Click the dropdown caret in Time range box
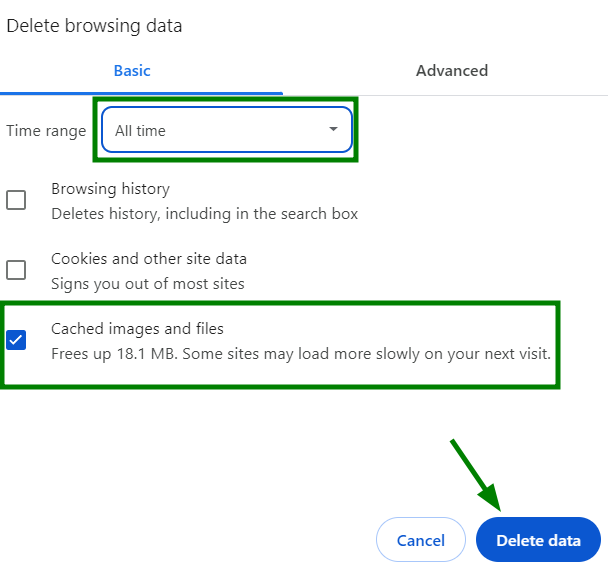This screenshot has height=573, width=608. (x=333, y=129)
